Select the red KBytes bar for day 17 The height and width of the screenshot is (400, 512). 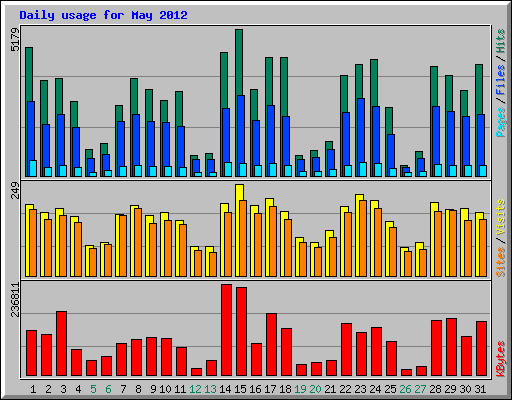[x=271, y=345]
